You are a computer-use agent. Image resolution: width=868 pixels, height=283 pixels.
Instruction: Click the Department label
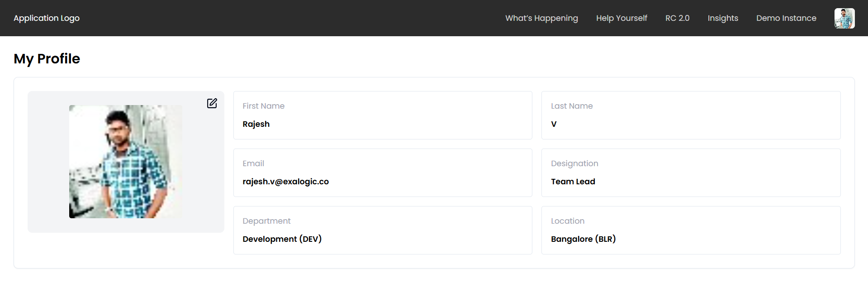(x=266, y=221)
